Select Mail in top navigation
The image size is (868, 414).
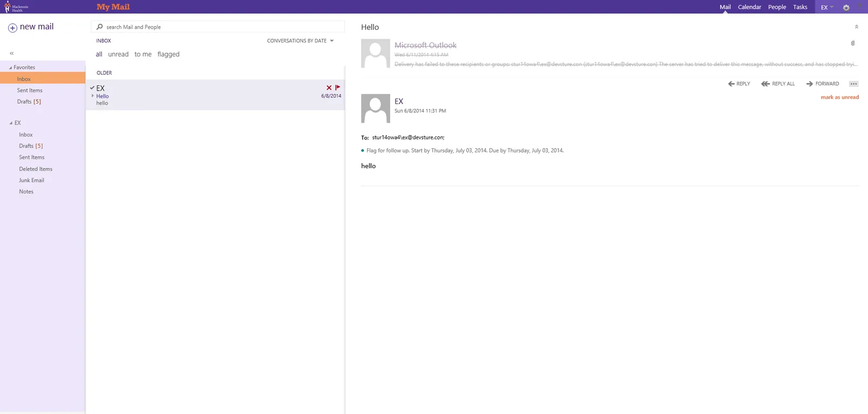coord(725,7)
